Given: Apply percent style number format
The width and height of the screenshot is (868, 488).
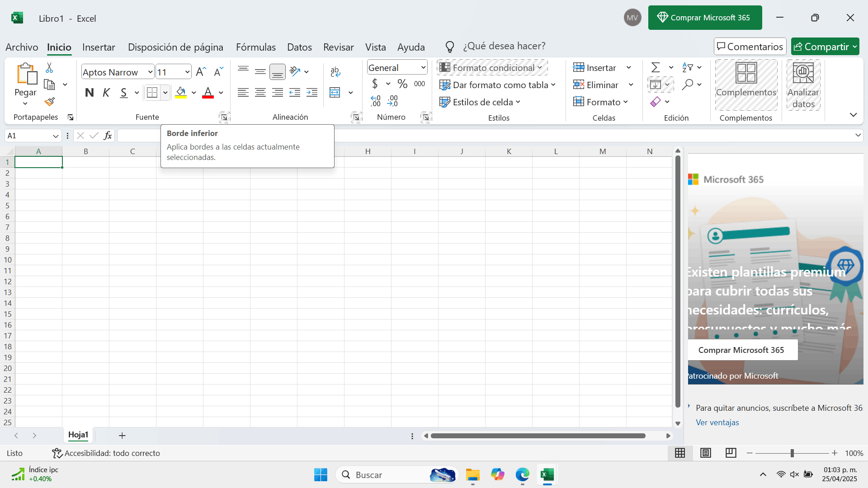Looking at the screenshot, I should pyautogui.click(x=402, y=84).
